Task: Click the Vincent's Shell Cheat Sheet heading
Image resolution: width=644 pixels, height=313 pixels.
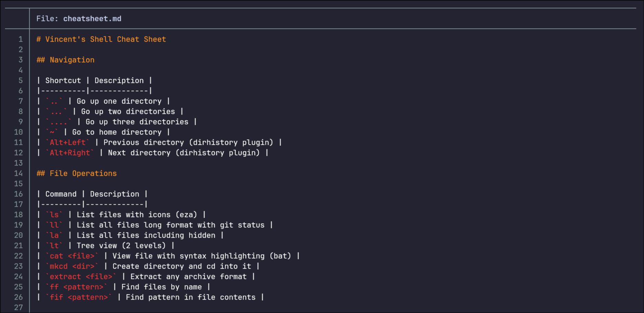Action: click(x=101, y=39)
